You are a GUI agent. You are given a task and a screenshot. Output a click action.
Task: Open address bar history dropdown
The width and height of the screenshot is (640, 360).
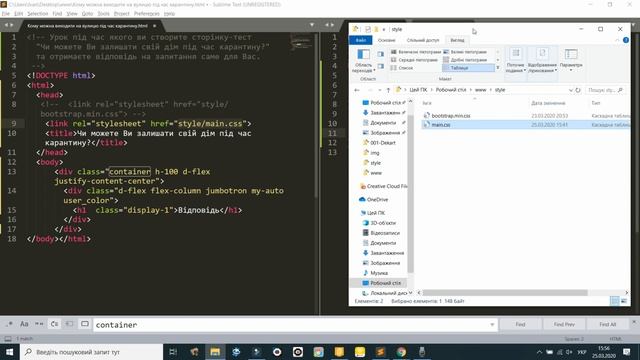click(x=571, y=90)
